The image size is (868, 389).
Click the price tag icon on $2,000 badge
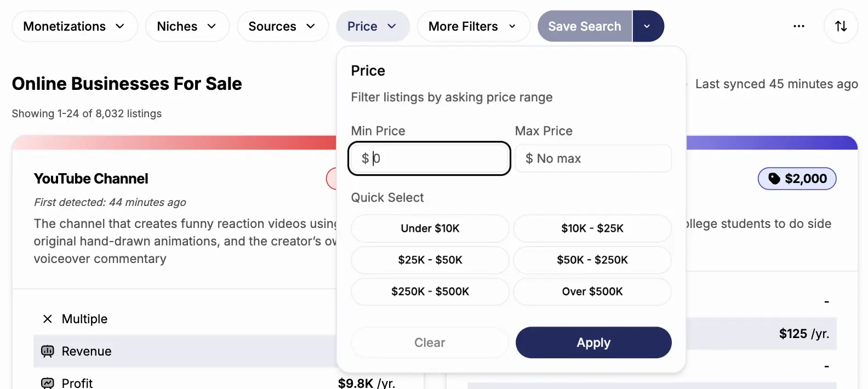point(774,179)
